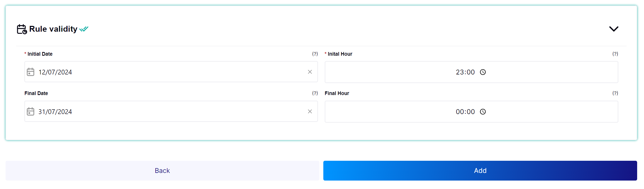Click the Final Date help question mark
Image resolution: width=644 pixels, height=189 pixels.
[x=315, y=93]
